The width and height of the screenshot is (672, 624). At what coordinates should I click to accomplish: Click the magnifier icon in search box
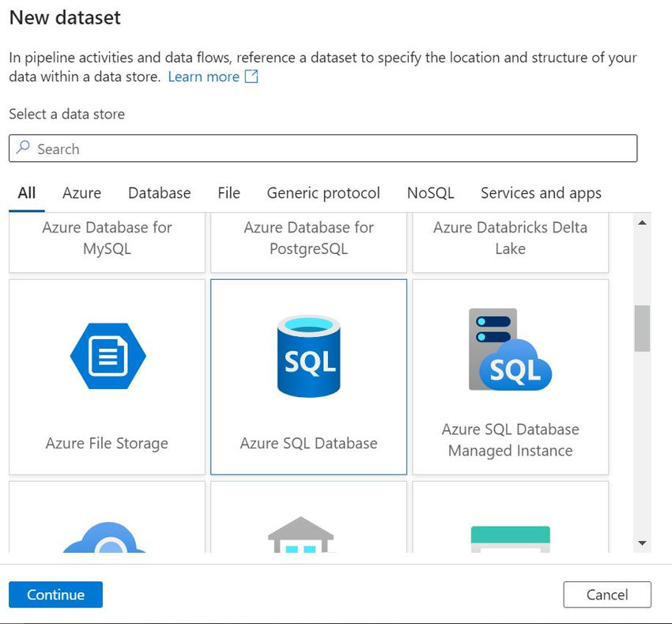[x=23, y=148]
